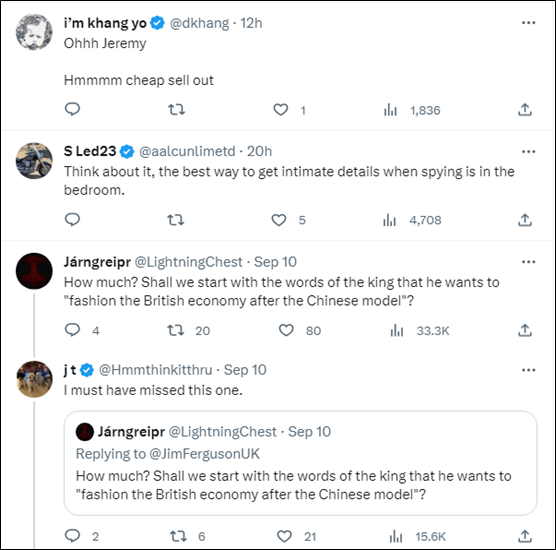Open the three-dot menu on S Led23's tweet
This screenshot has height=550, width=556.
(x=528, y=152)
